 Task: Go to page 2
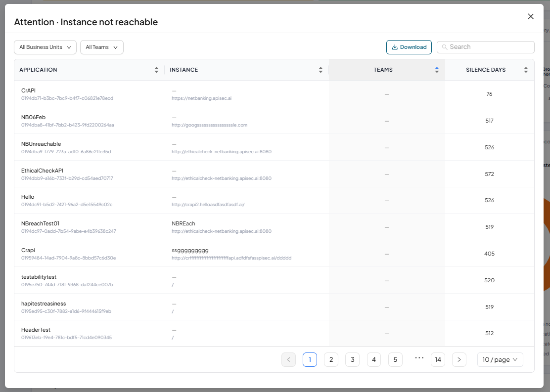[x=331, y=359]
